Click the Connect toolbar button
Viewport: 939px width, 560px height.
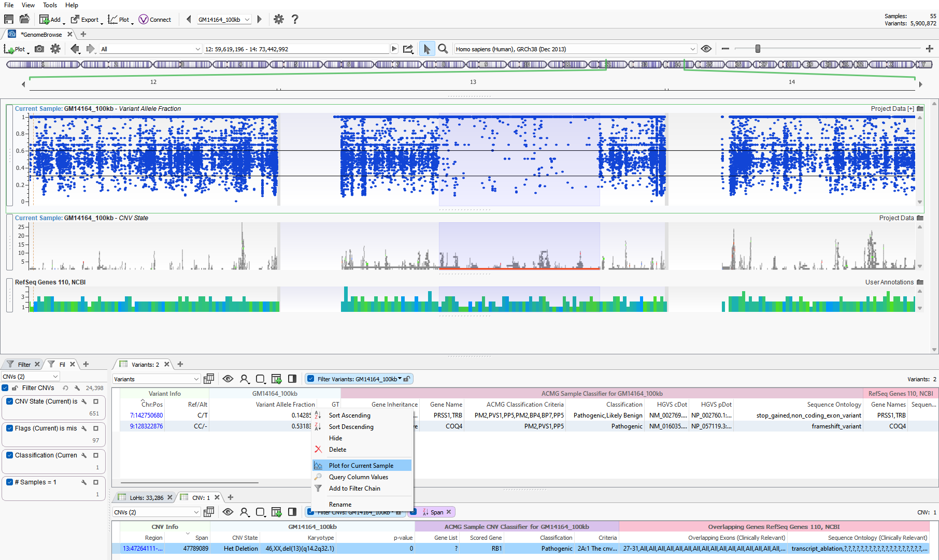[x=155, y=20]
